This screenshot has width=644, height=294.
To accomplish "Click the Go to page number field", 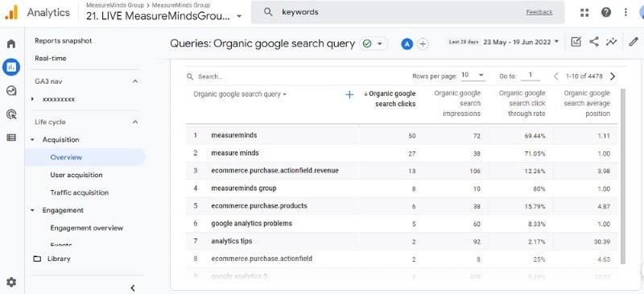I will click(x=530, y=75).
